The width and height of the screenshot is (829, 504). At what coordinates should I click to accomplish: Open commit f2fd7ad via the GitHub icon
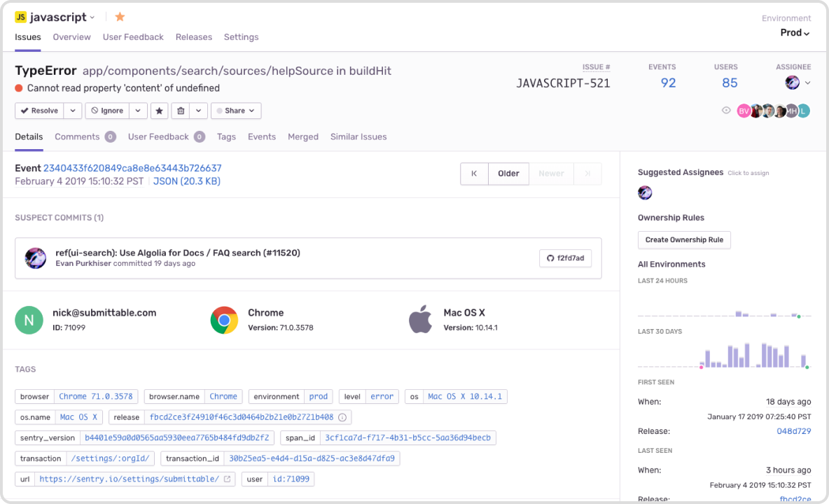tap(550, 258)
